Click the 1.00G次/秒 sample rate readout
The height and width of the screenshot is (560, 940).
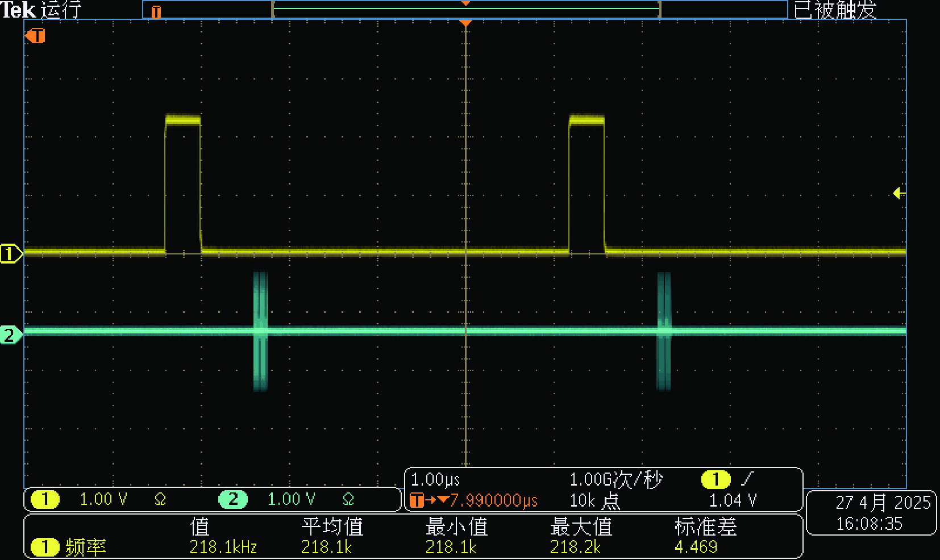coord(616,479)
